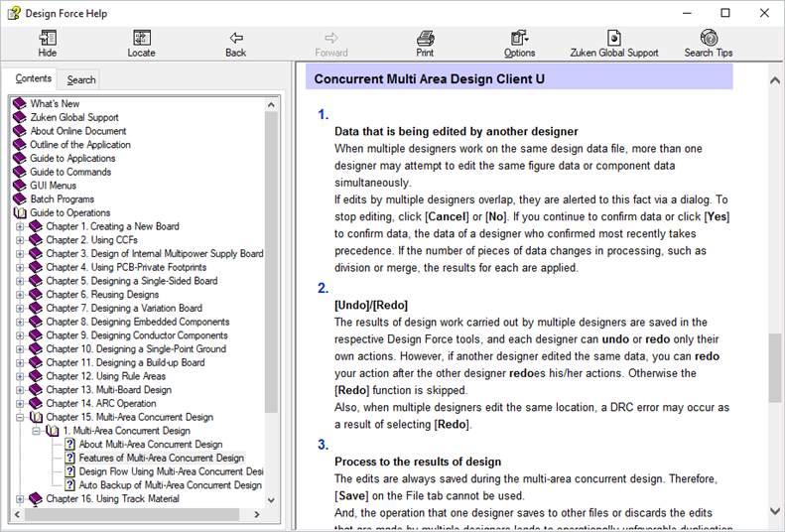Open Features of Multi-Area Concurrent Design topic
This screenshot has height=532, width=785.
pyautogui.click(x=161, y=458)
